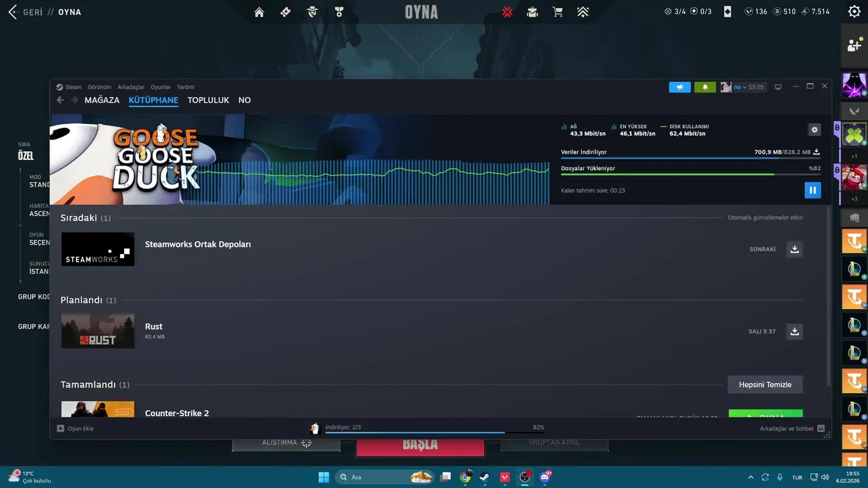Switch to the MAĞAZA tab

(102, 100)
